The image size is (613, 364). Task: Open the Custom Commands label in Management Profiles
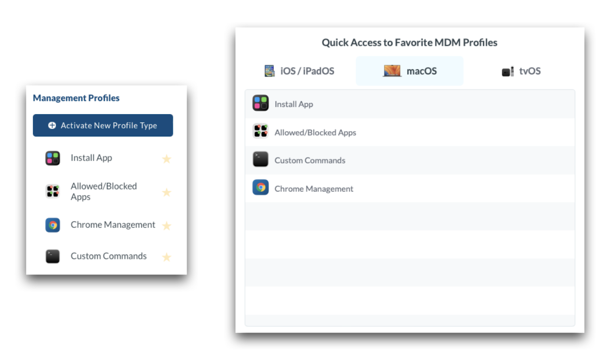(x=109, y=256)
